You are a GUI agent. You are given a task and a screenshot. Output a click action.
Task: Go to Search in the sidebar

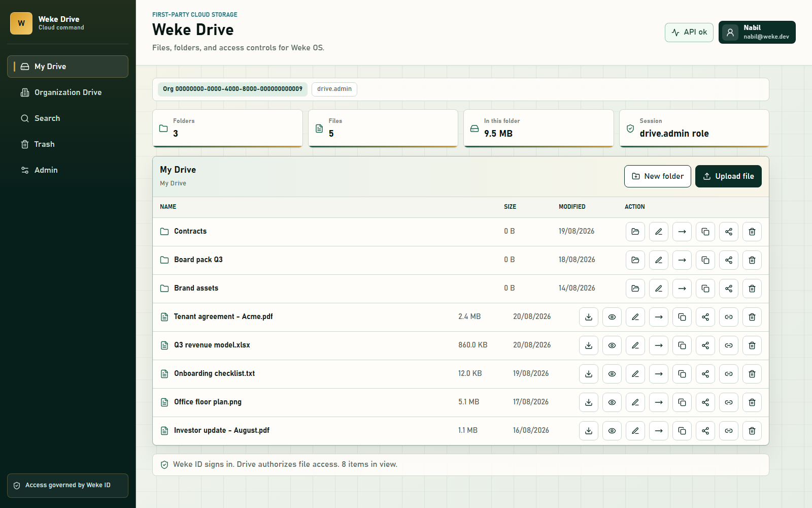[x=67, y=118]
